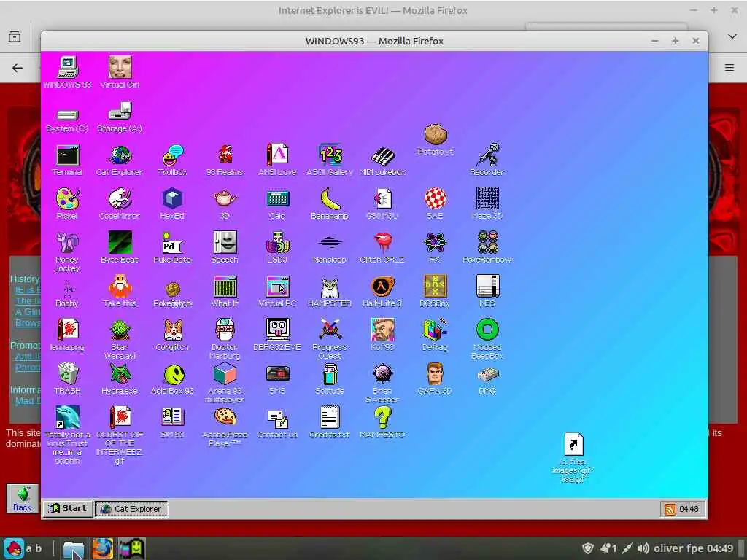Click the Potato.yt icon
This screenshot has height=560, width=747.
435,135
